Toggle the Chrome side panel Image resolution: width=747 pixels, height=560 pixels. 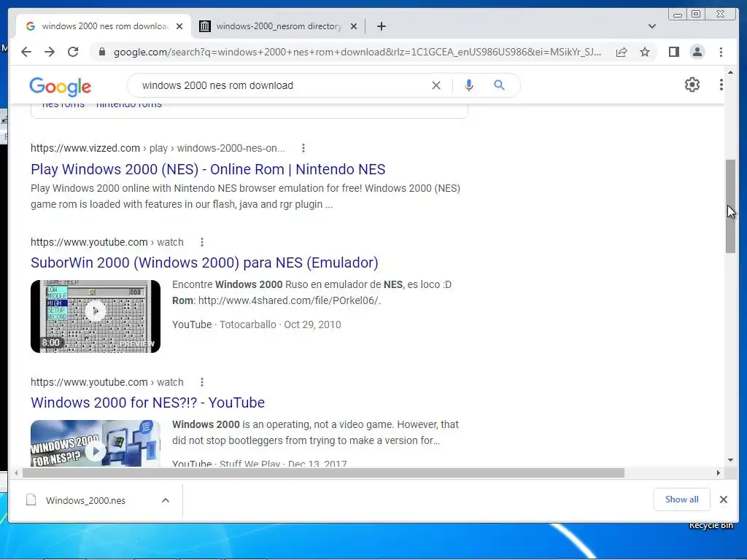click(x=673, y=52)
